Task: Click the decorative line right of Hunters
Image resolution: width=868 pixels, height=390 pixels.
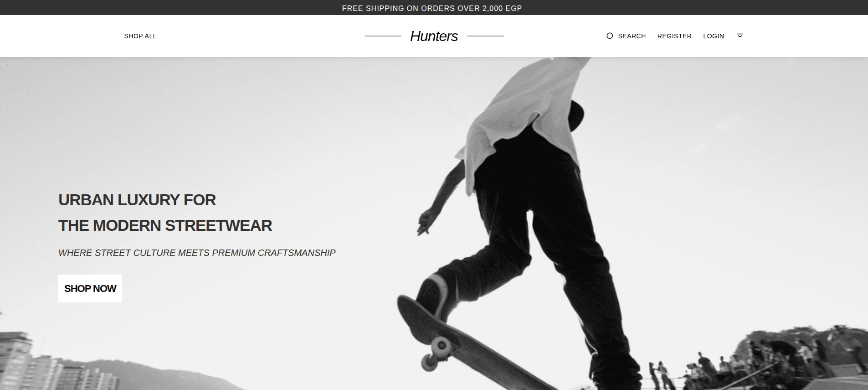Action: 485,36
